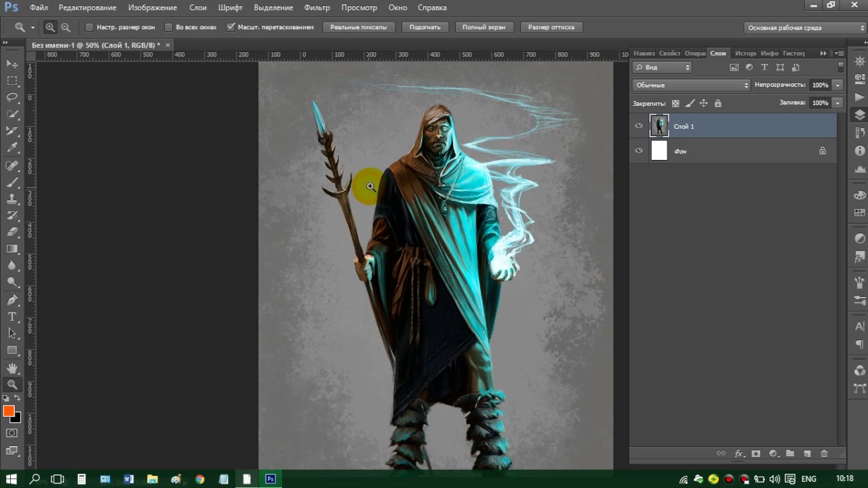The width and height of the screenshot is (868, 488).
Task: Open the Файл menu
Action: [39, 7]
